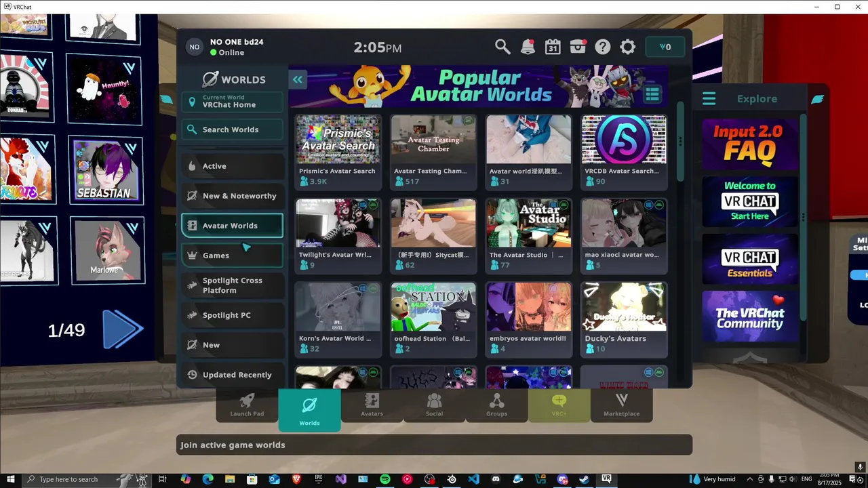Select the Spotlight PC category
Viewport: 868px width, 488px height.
(x=232, y=315)
